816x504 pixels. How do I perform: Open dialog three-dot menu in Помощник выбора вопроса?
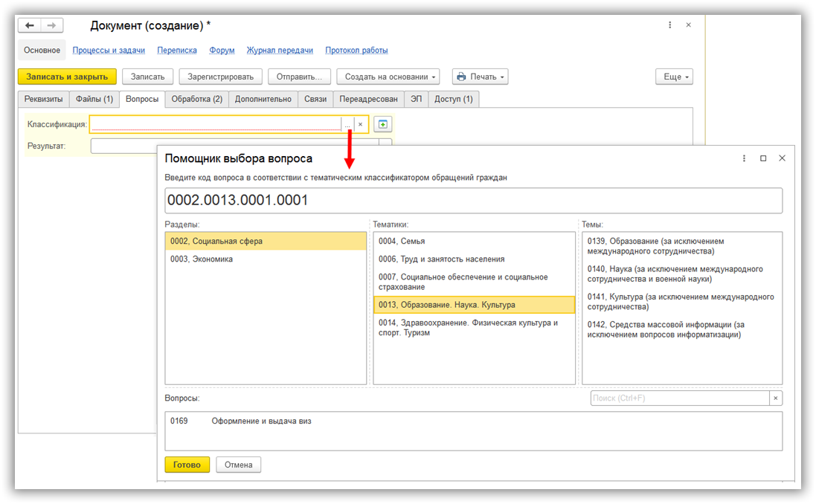pyautogui.click(x=744, y=158)
